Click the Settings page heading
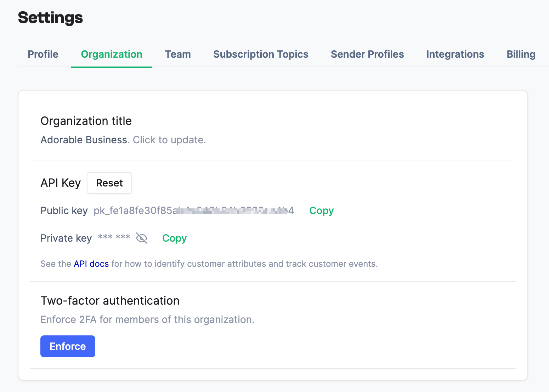Viewport: 549px width, 392px height. click(50, 18)
